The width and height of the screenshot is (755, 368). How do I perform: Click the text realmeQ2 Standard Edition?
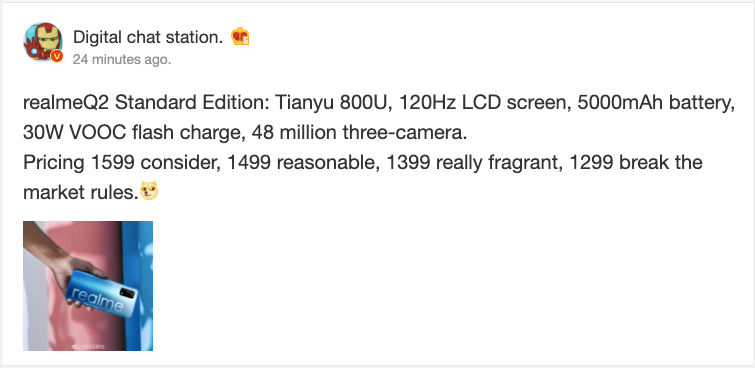point(146,103)
